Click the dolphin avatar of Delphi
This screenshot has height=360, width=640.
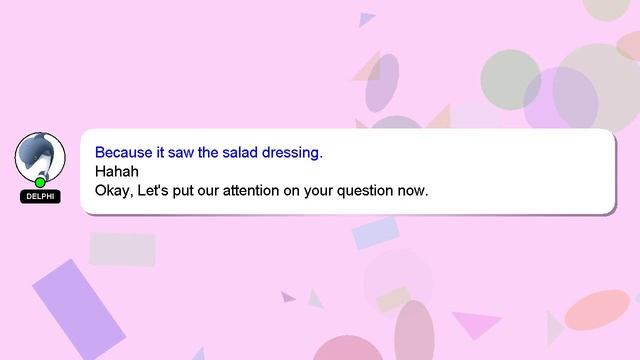(x=40, y=157)
